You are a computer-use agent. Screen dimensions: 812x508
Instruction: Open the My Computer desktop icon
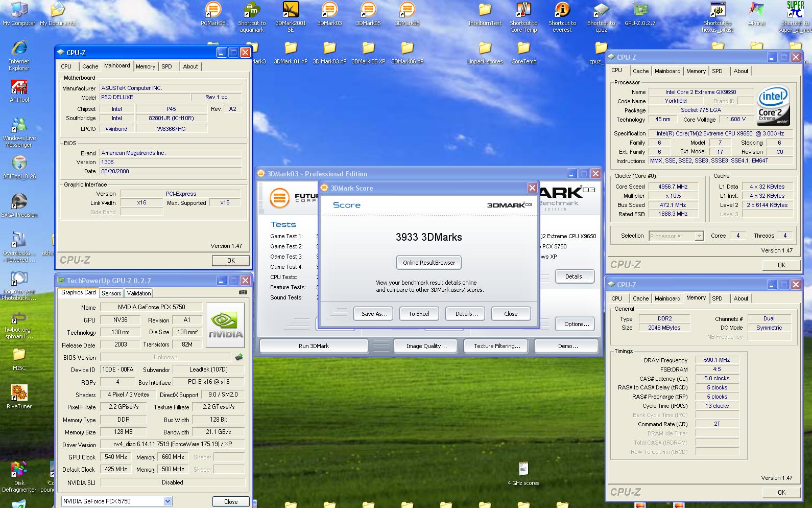19,14
